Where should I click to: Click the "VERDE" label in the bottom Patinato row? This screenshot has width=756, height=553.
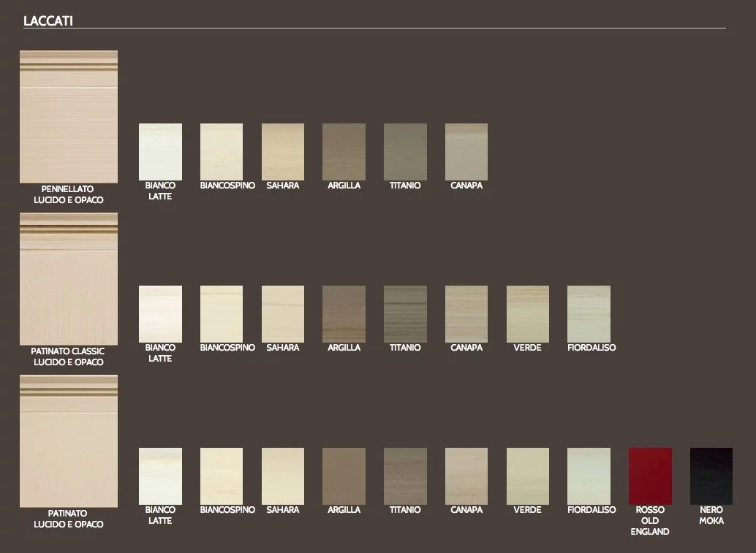click(x=527, y=510)
